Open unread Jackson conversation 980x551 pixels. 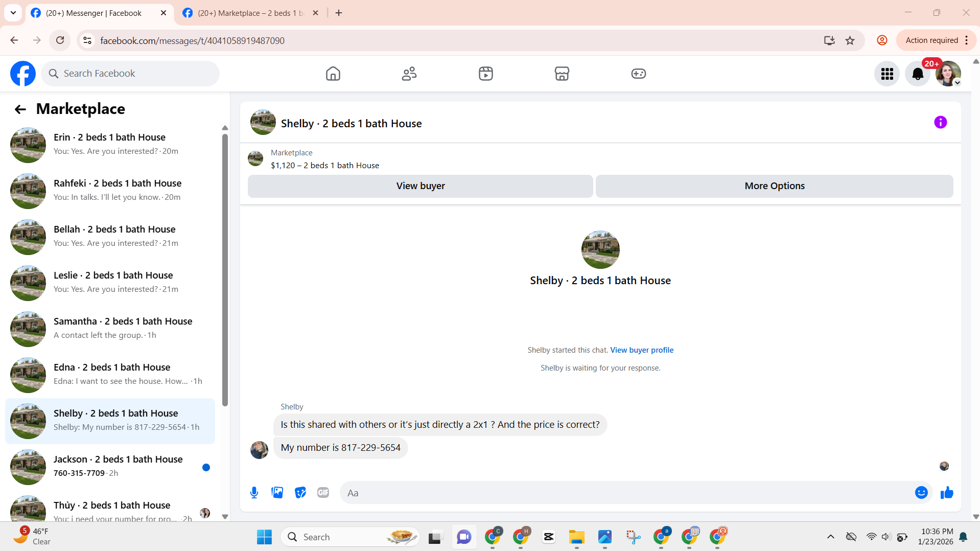click(110, 467)
